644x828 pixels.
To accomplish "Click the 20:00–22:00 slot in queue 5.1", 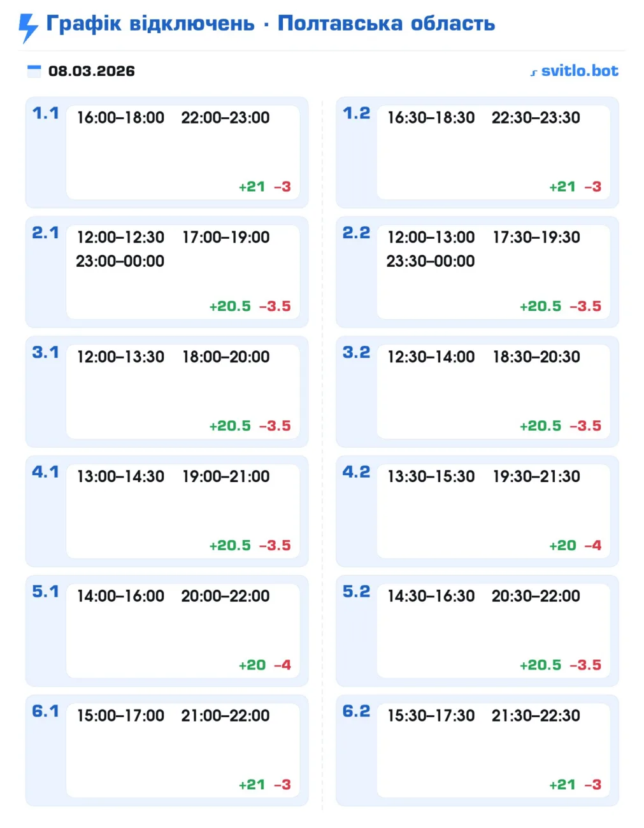I will click(x=225, y=596).
